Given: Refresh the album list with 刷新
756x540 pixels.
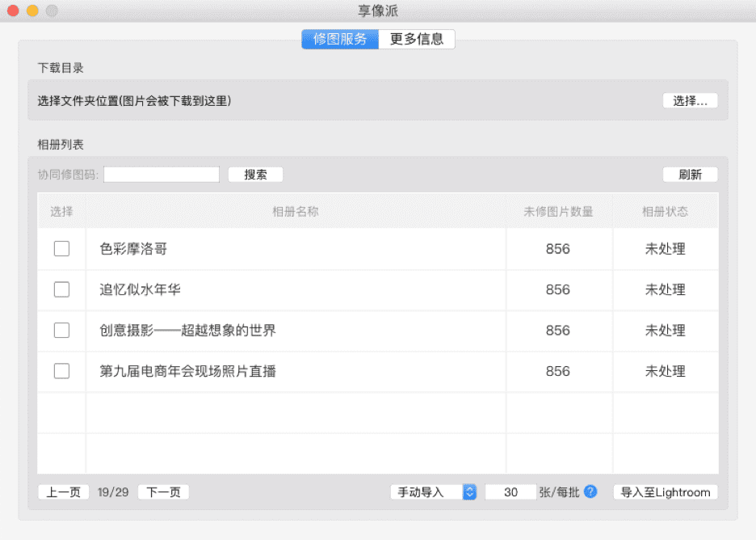Looking at the screenshot, I should [690, 175].
